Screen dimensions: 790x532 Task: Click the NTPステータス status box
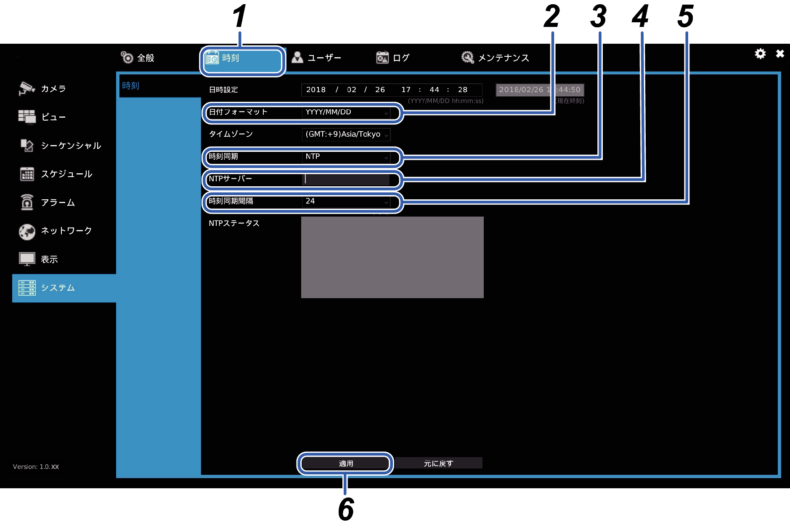[x=392, y=257]
